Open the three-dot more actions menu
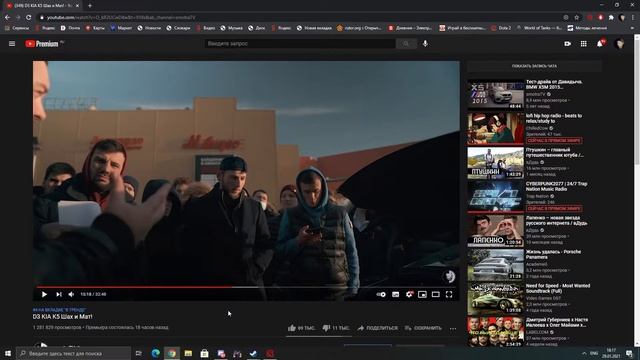The width and height of the screenshot is (640, 360). (453, 329)
